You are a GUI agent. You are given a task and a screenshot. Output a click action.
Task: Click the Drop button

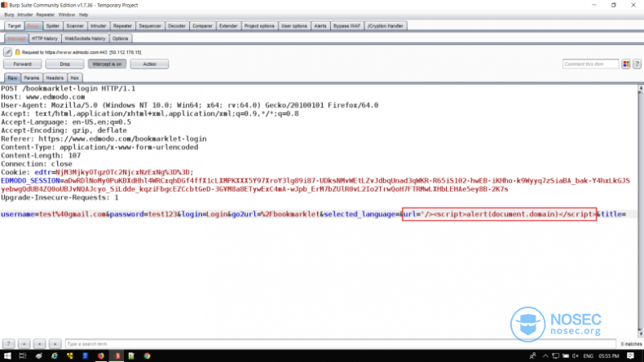(65, 64)
